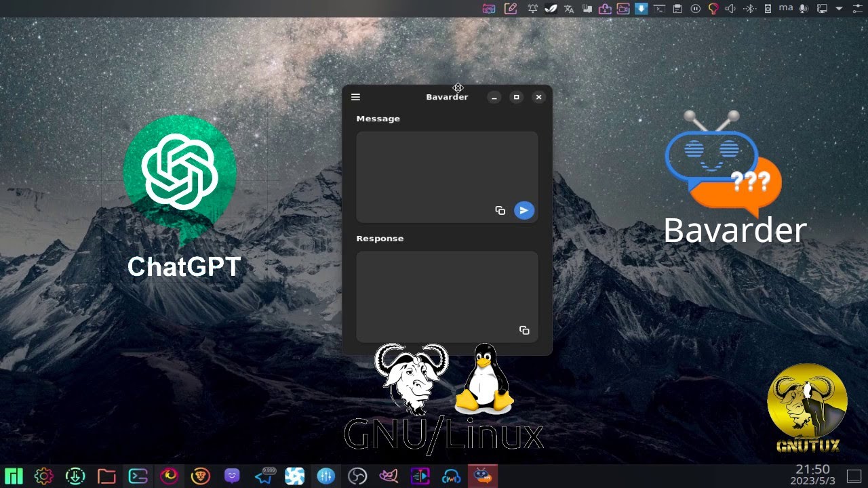This screenshot has width=868, height=488.
Task: Open the note editor pencil tray icon
Action: coord(511,8)
